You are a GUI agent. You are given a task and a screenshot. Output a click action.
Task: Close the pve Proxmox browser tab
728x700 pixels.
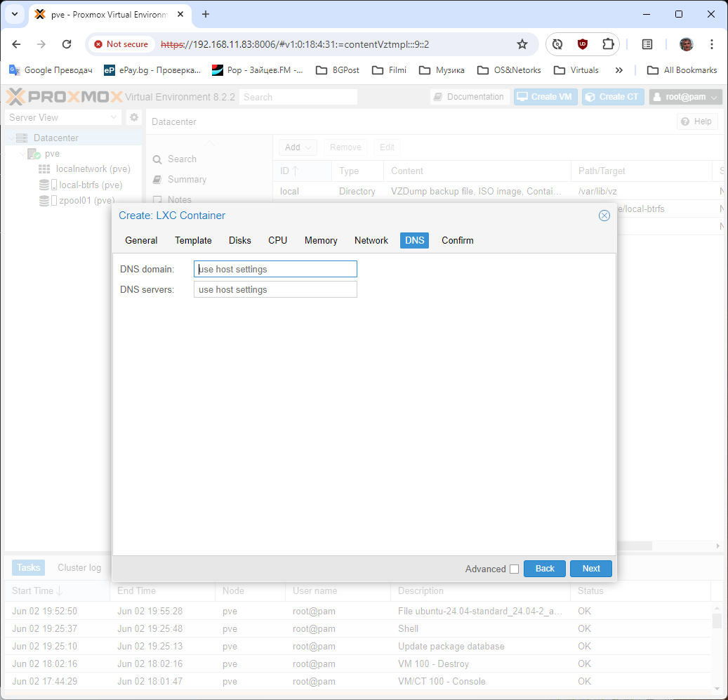[x=180, y=14]
